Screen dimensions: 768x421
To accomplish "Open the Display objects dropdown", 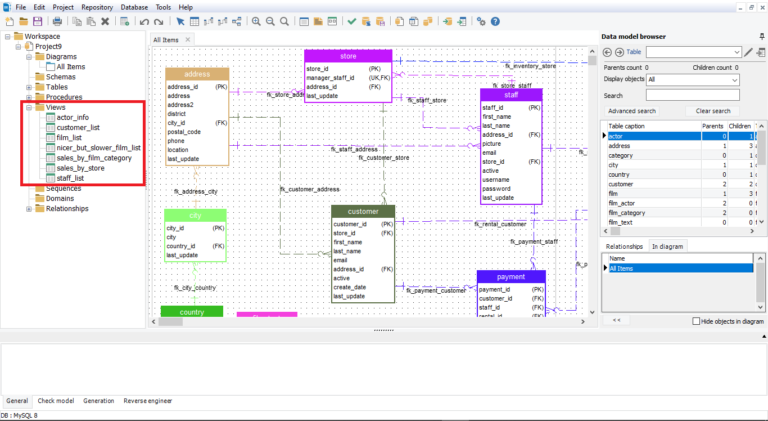I will click(692, 79).
